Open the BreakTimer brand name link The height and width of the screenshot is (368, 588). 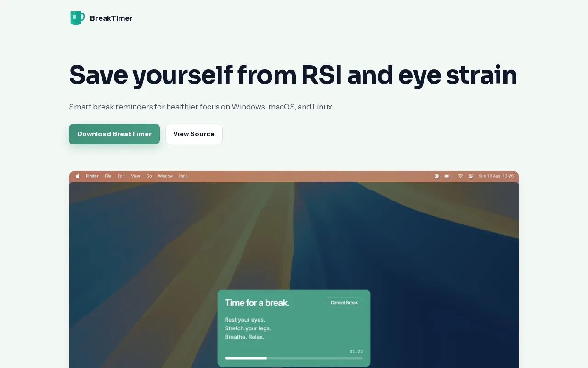point(111,18)
